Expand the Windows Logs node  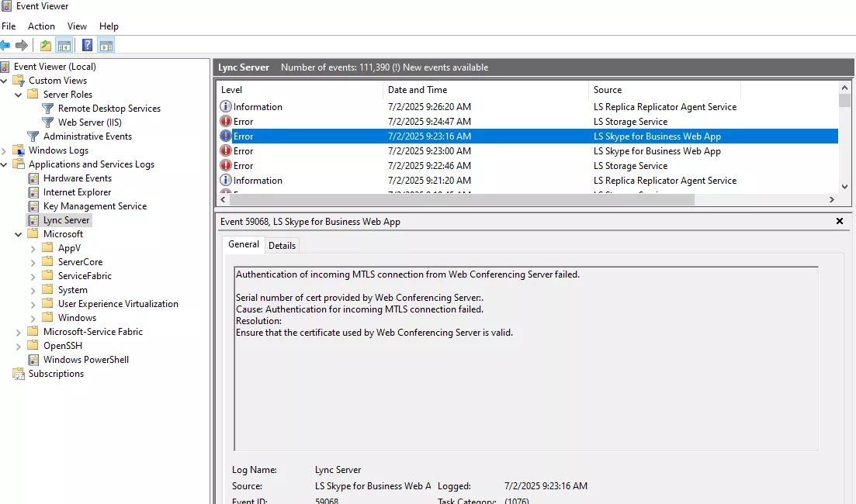(5, 150)
